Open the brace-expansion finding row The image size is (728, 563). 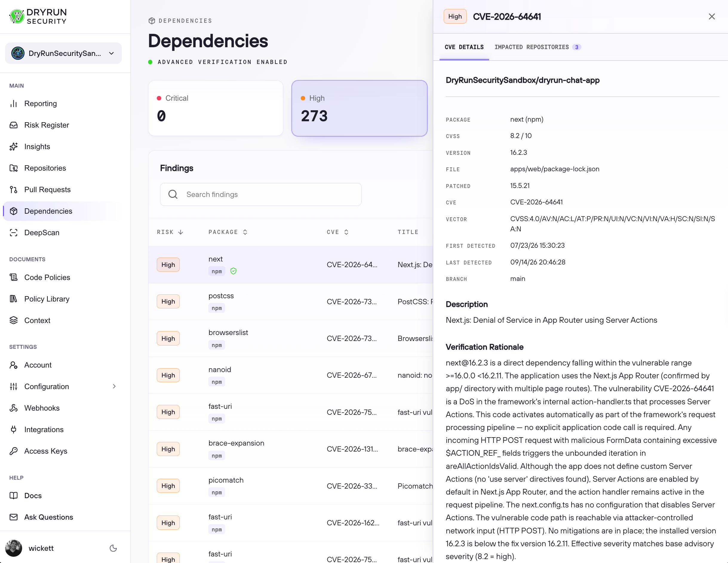tap(291, 449)
